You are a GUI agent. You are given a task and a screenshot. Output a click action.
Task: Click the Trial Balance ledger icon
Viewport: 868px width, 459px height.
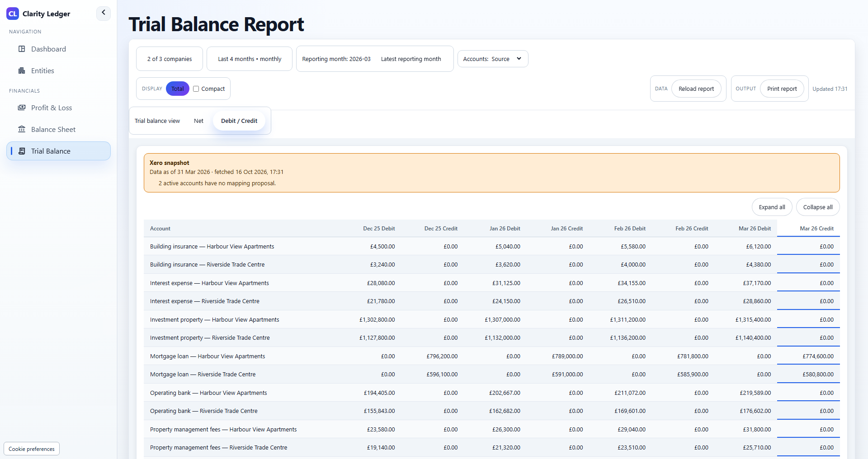[22, 151]
